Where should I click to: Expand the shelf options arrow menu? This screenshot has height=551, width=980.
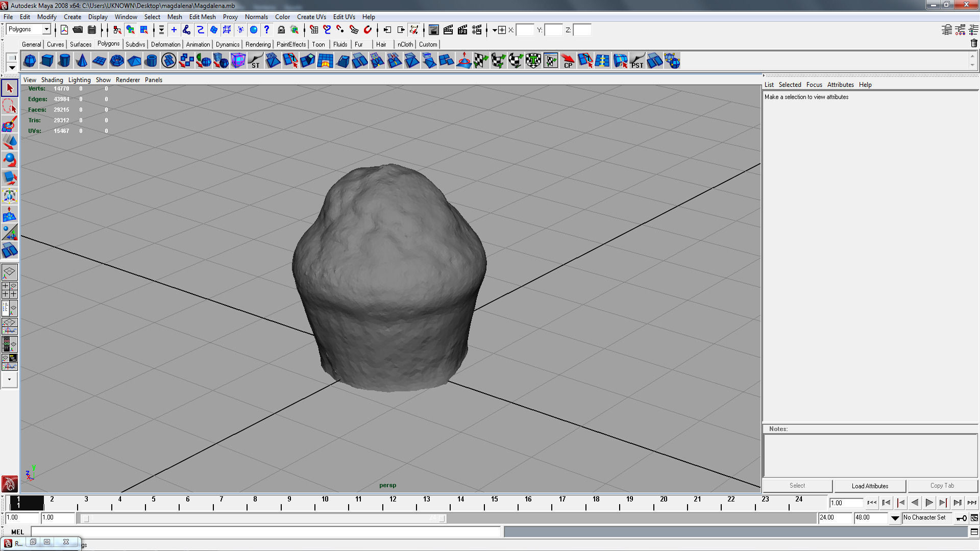(11, 67)
